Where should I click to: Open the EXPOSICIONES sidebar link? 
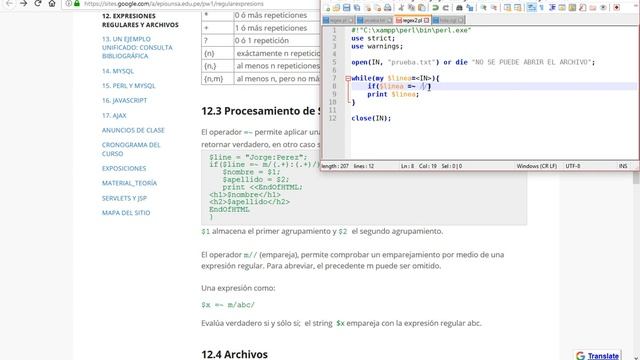(x=124, y=168)
